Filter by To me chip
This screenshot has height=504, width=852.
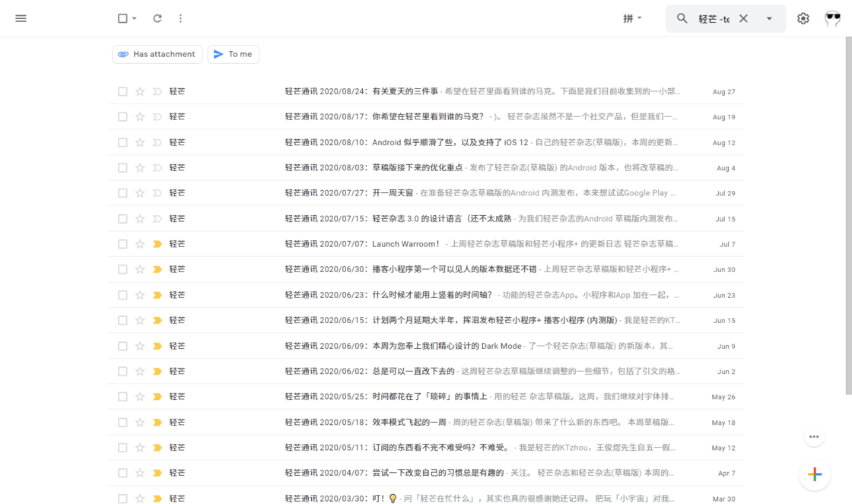coord(233,54)
